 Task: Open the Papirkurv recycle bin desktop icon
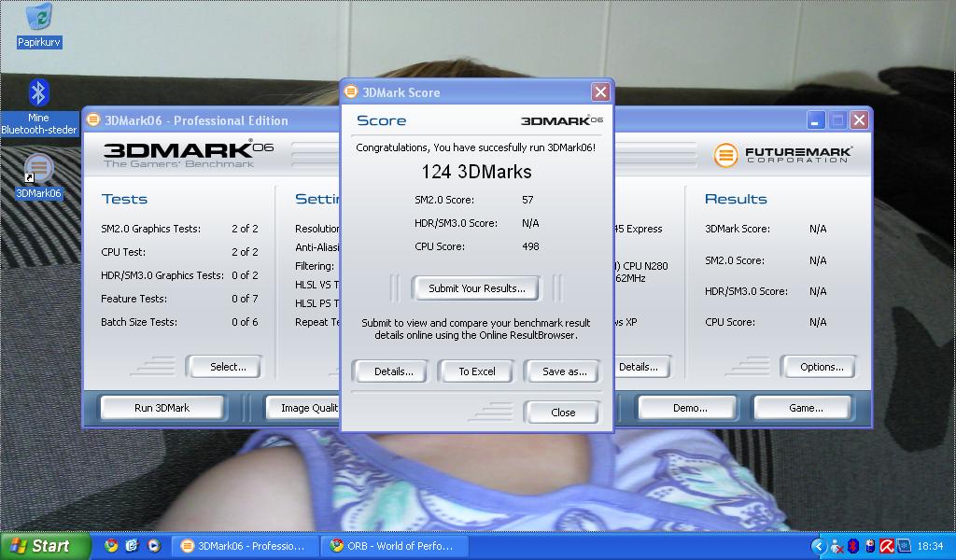39,25
